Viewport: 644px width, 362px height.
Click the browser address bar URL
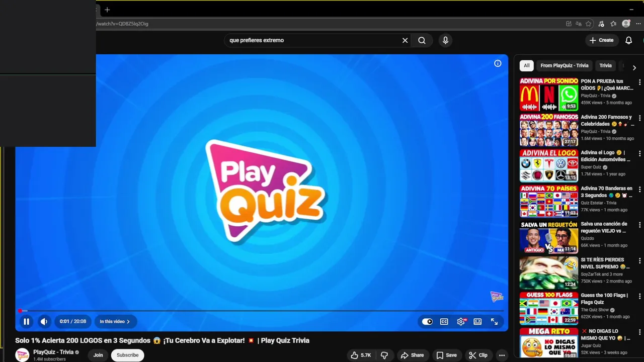pyautogui.click(x=122, y=24)
